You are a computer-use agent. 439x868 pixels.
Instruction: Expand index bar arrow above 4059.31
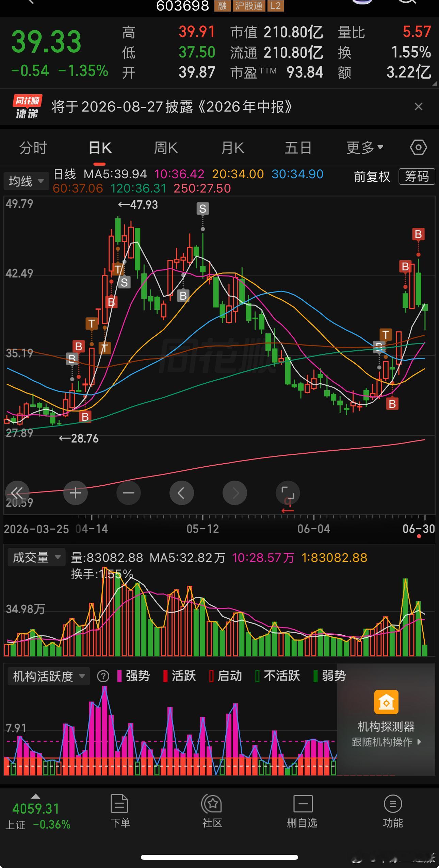click(36, 796)
